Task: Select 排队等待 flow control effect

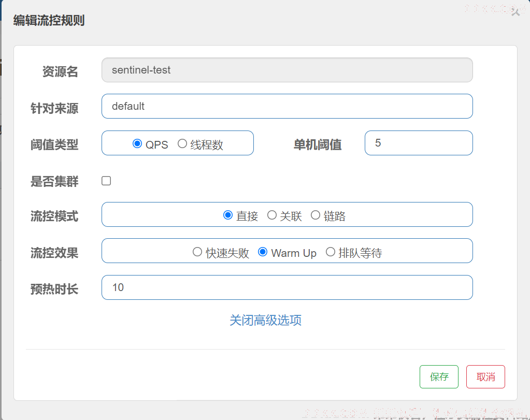Action: point(330,252)
